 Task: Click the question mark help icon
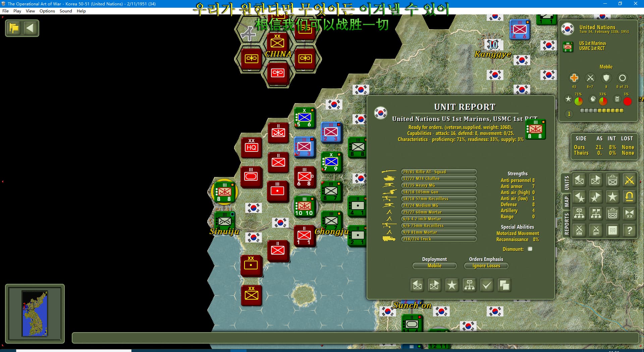tap(630, 230)
